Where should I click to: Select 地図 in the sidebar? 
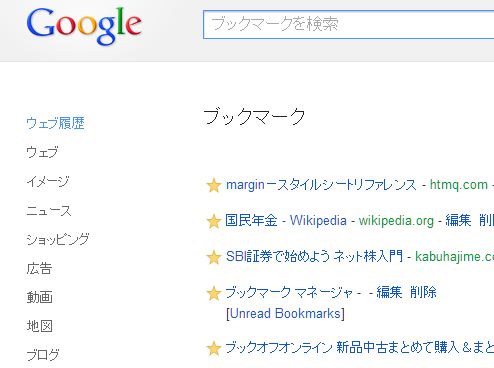coord(39,326)
